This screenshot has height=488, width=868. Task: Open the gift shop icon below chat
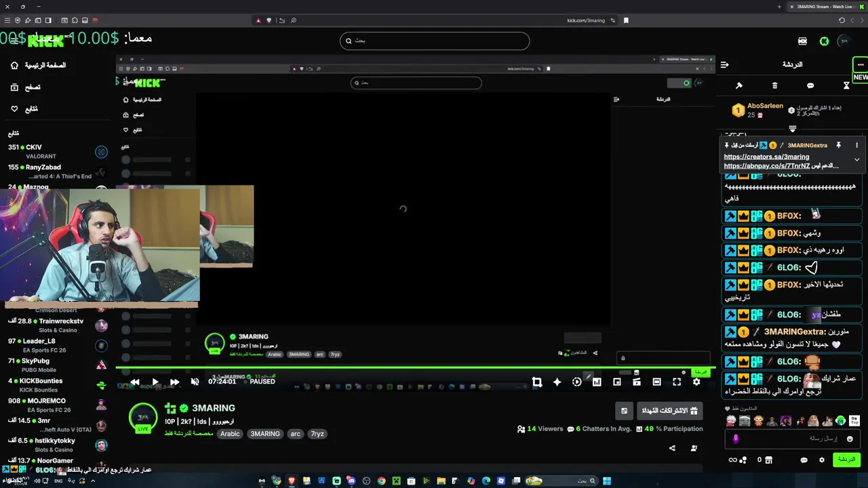(768, 460)
